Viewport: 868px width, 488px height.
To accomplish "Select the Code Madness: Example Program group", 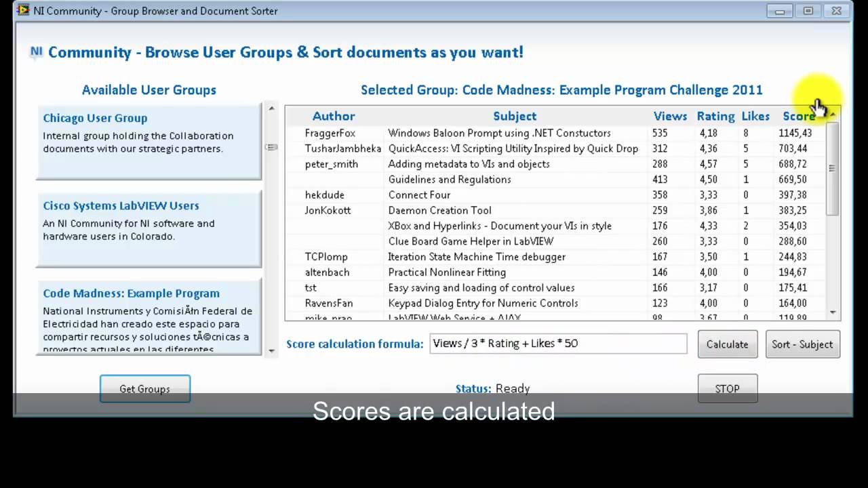I will pos(149,317).
